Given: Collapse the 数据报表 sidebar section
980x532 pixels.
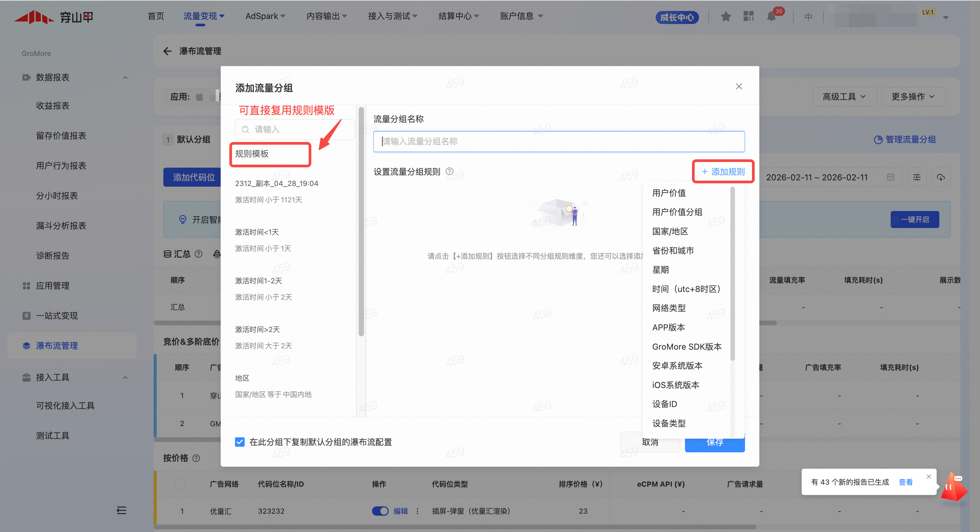Looking at the screenshot, I should pyautogui.click(x=125, y=78).
